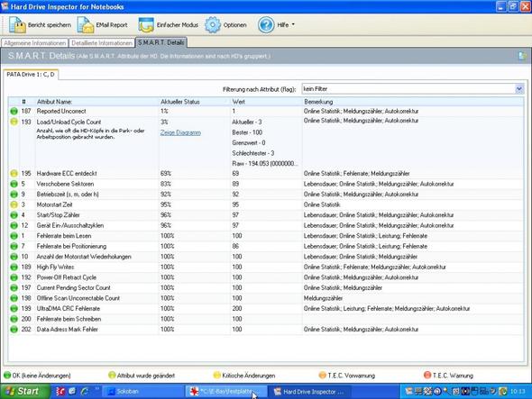Open the Windows Start button
This screenshot has width=532, height=399.
point(24,391)
